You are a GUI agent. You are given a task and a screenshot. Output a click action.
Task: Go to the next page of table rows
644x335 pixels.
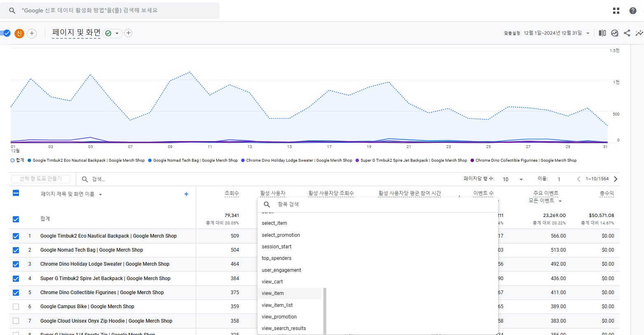(x=616, y=179)
